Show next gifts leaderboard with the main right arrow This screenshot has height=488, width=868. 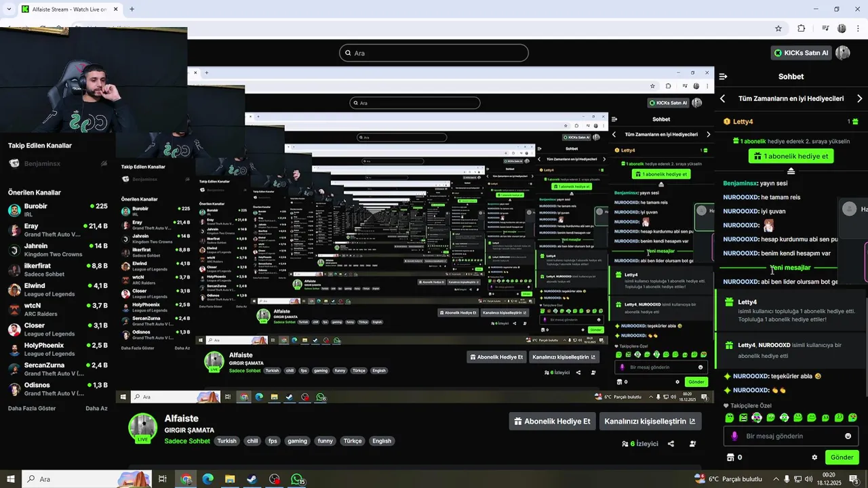pos(859,98)
